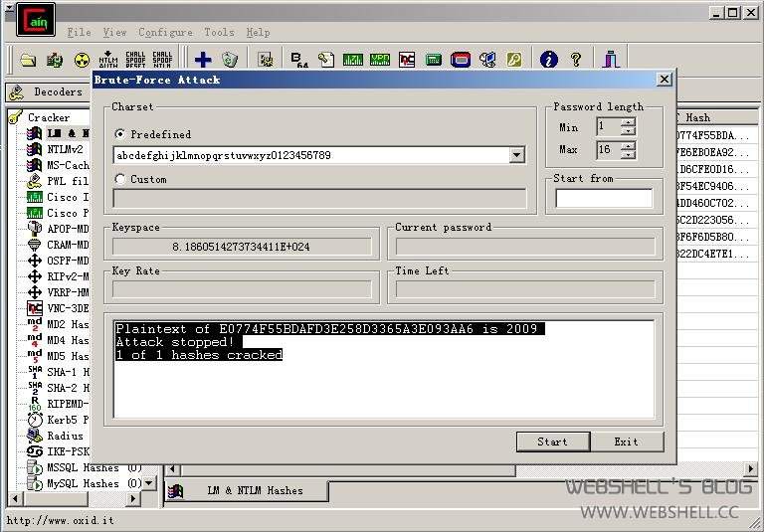This screenshot has width=764, height=532.
Task: Decrease the Max password length value
Action: coord(629,154)
